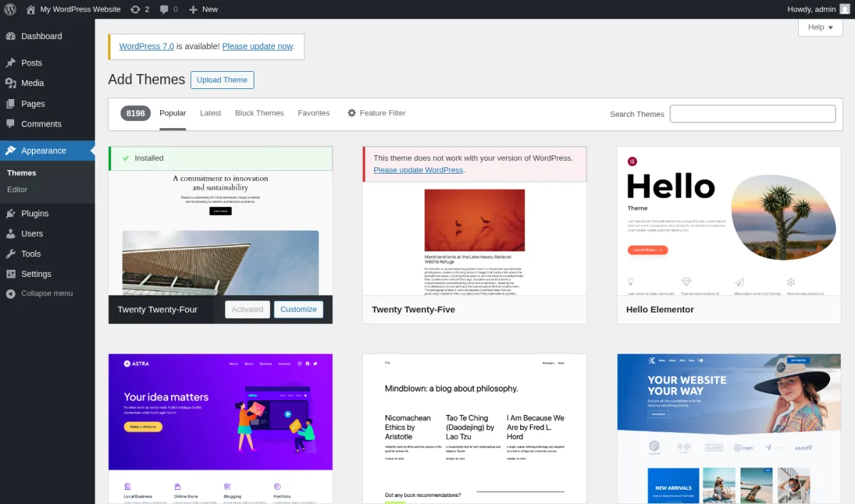
Task: Expand the Help dropdown panel
Action: pyautogui.click(x=820, y=27)
